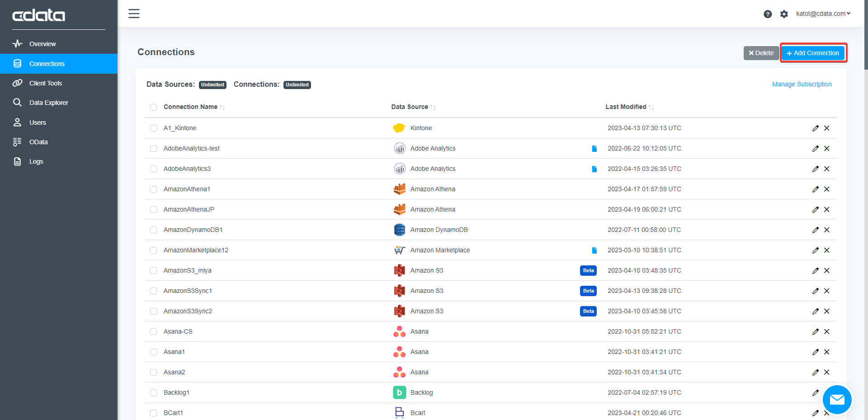The width and height of the screenshot is (868, 420).
Task: Open Client Tools in the sidebar
Action: (x=59, y=83)
